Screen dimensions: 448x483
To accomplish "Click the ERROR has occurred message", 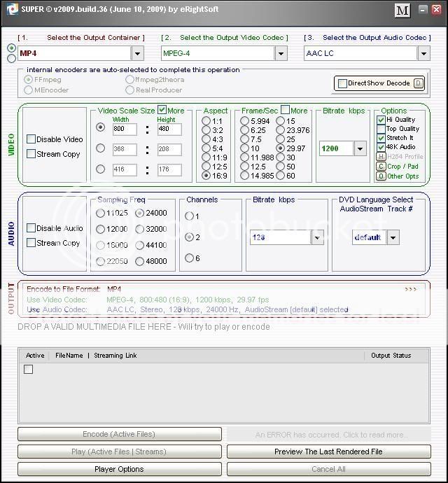I will (x=329, y=435).
